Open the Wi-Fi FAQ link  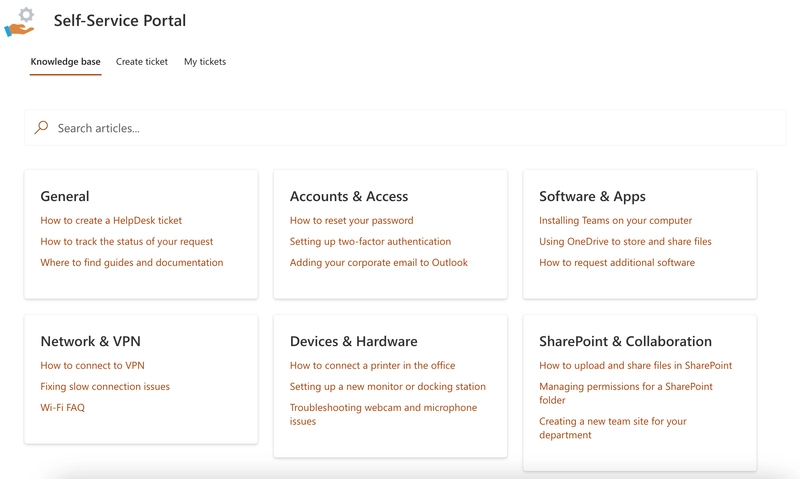[62, 408]
